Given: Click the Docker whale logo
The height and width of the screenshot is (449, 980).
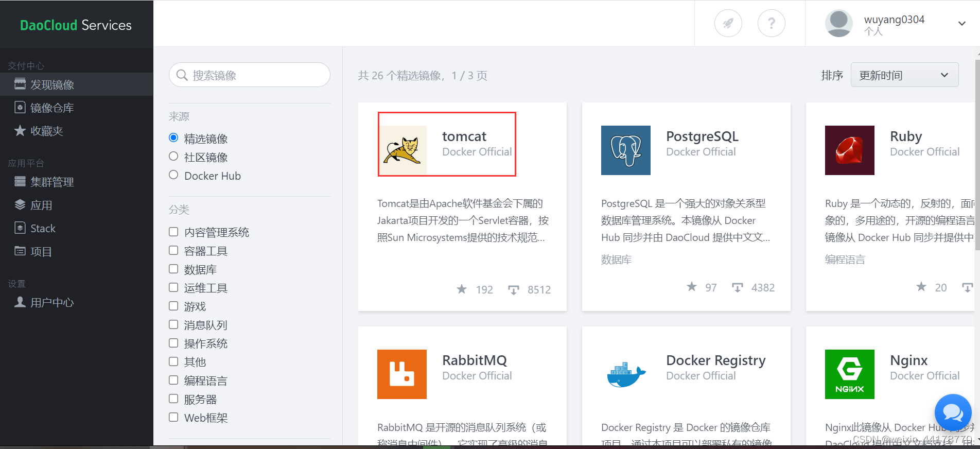Looking at the screenshot, I should tap(626, 374).
